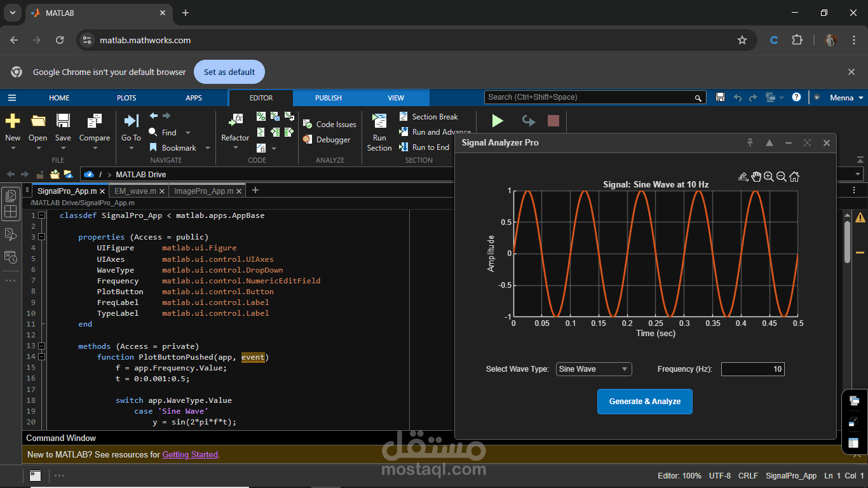The image size is (868, 488).
Task: Switch to the PLOTS ribbon tab
Action: [x=126, y=98]
